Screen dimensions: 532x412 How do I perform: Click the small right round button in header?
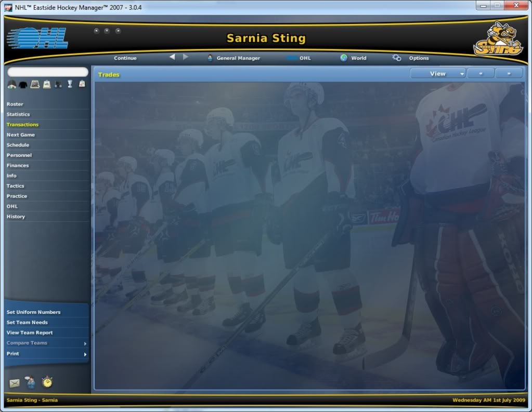[118, 31]
